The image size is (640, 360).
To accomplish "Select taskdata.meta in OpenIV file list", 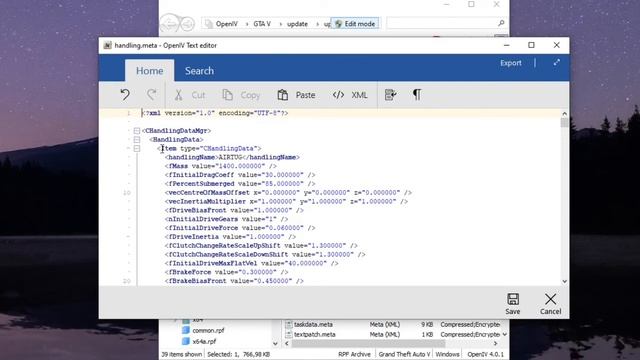I will pyautogui.click(x=313, y=324).
